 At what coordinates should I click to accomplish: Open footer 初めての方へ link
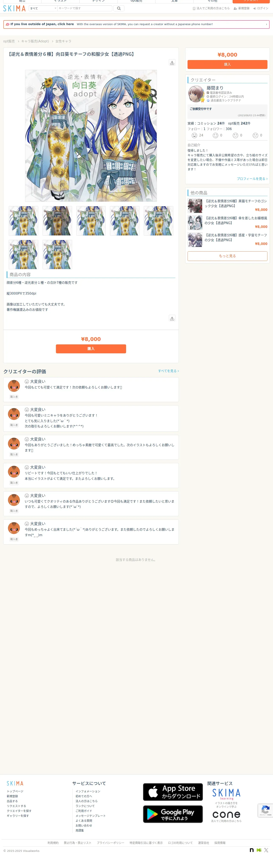pos(84,796)
